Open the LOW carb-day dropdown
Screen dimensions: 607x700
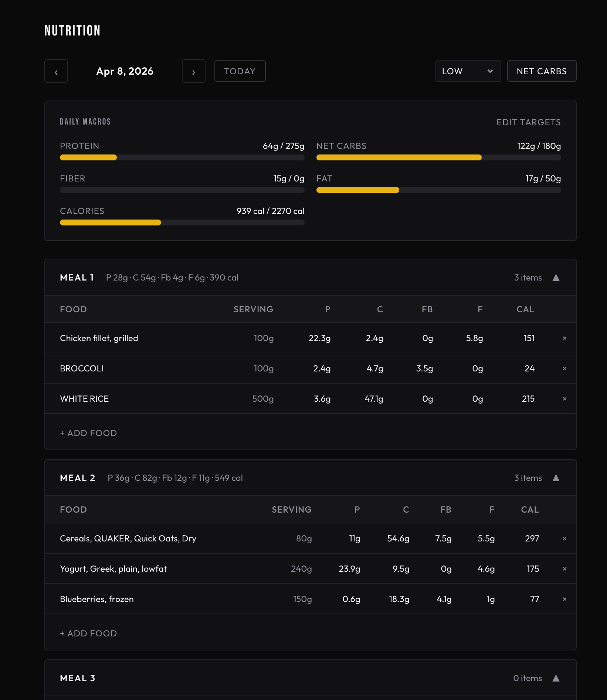[x=468, y=71]
